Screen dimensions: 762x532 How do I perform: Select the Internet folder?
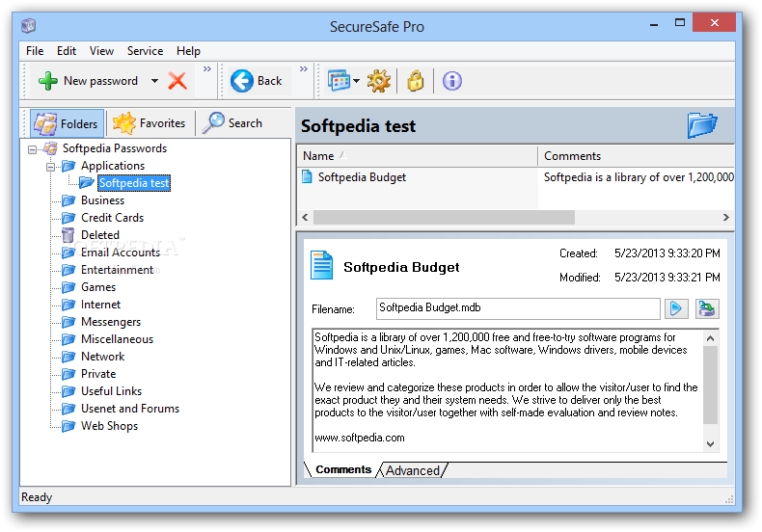tap(100, 305)
